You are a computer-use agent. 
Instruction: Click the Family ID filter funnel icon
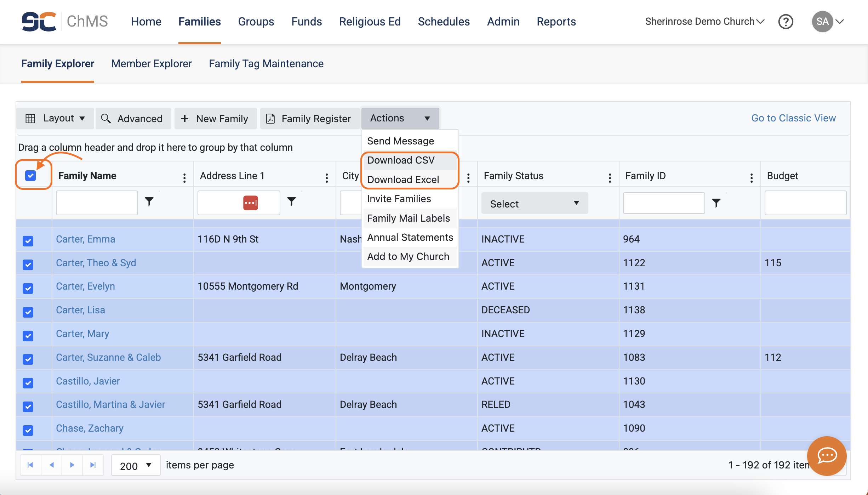tap(716, 203)
